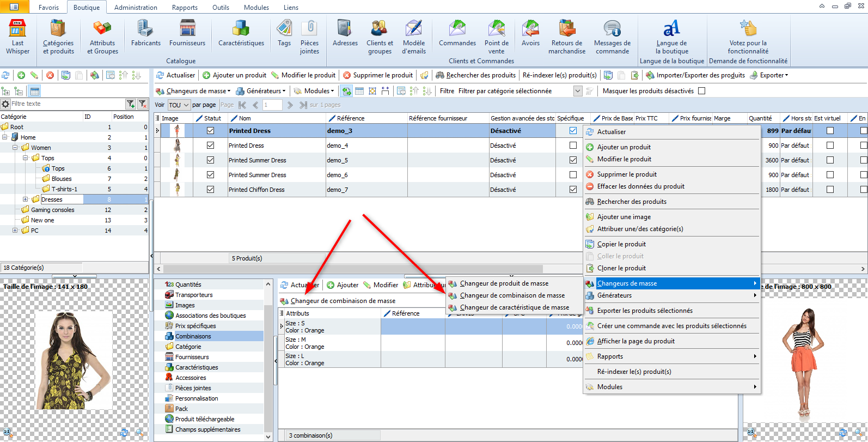Select Changeur de caractéristique de masse

click(515, 307)
